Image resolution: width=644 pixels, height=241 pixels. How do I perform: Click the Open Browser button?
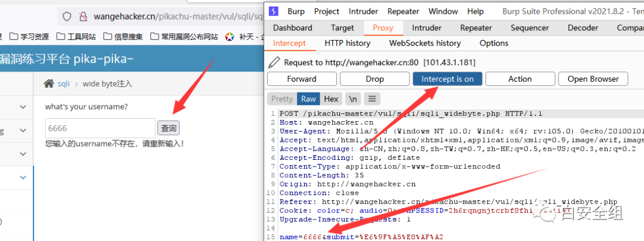click(x=593, y=79)
